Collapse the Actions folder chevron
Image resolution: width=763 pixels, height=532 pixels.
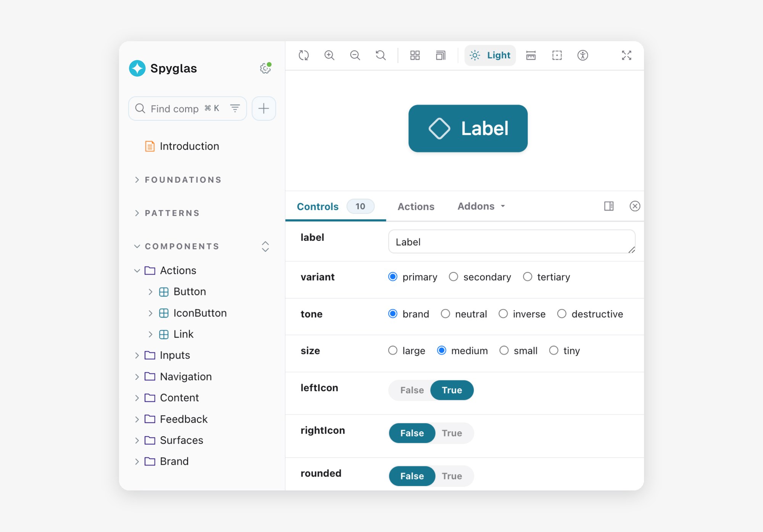[137, 270]
